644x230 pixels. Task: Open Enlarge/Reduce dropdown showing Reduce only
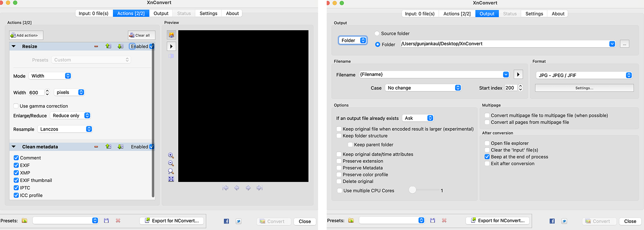point(70,116)
